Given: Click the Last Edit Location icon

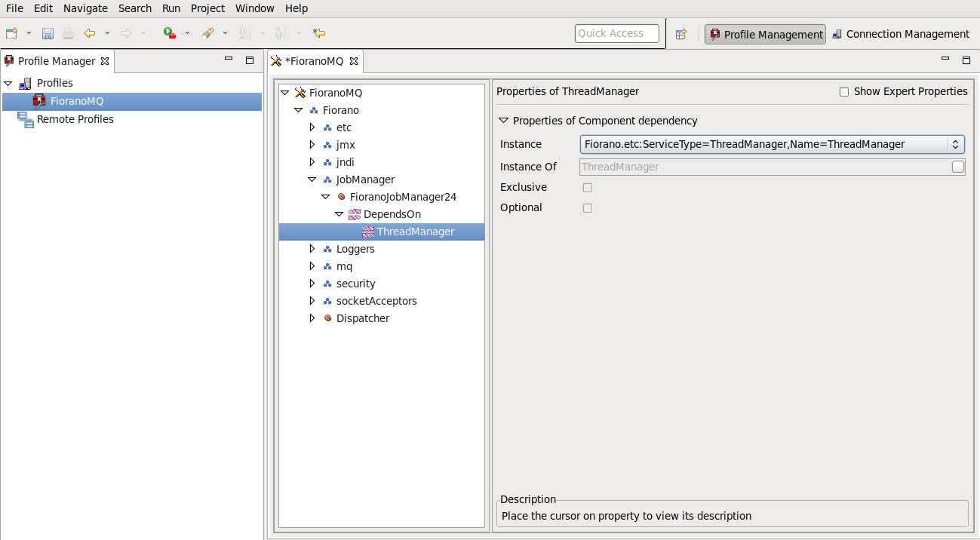Looking at the screenshot, I should [x=319, y=33].
